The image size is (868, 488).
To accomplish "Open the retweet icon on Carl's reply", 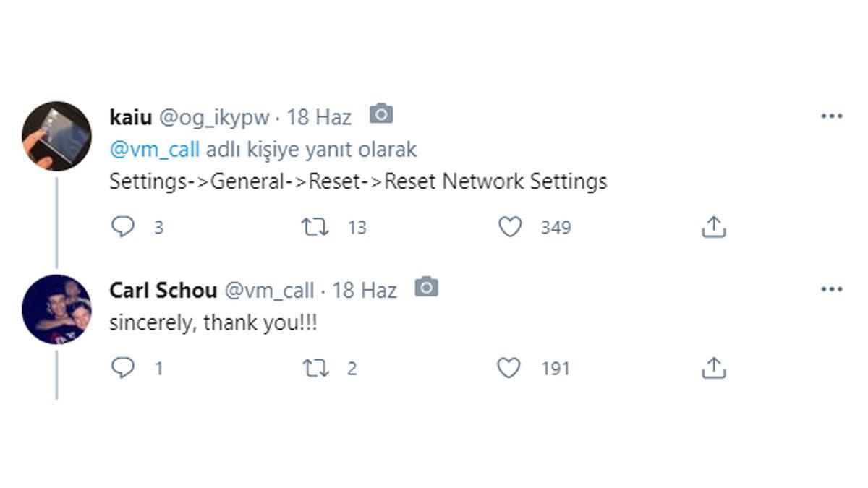I will [316, 368].
